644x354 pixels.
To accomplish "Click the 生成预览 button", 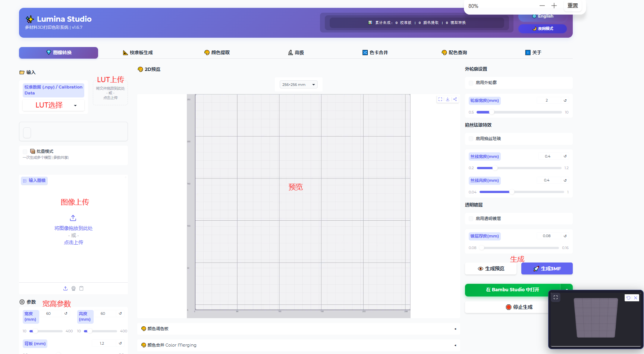I will [491, 268].
